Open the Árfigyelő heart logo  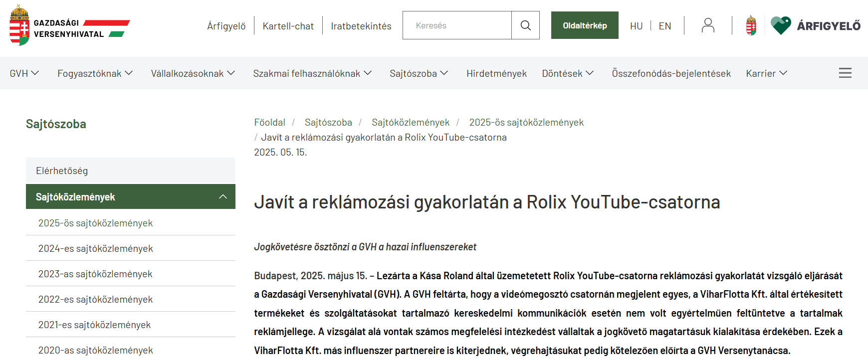(816, 25)
